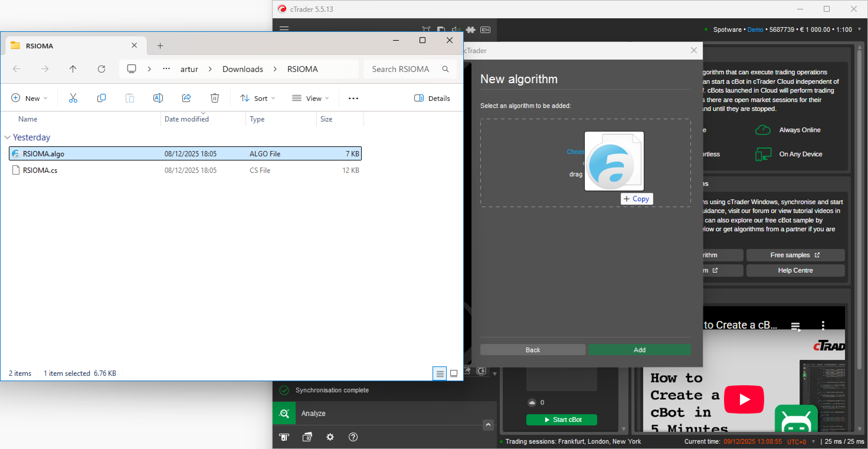
Task: Open the Analyze section icon in cTrader
Action: [284, 413]
